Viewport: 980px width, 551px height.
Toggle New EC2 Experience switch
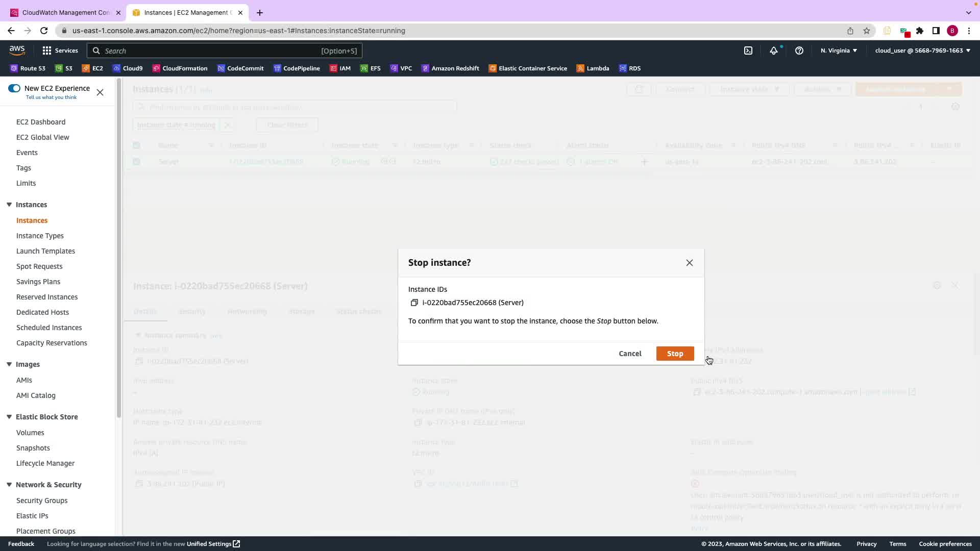pyautogui.click(x=14, y=88)
